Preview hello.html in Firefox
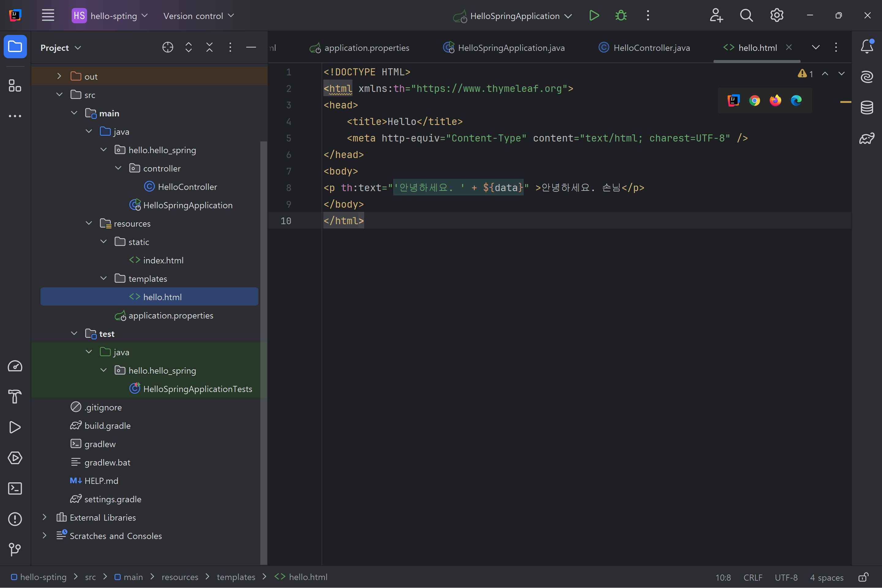The image size is (882, 588). tap(775, 100)
